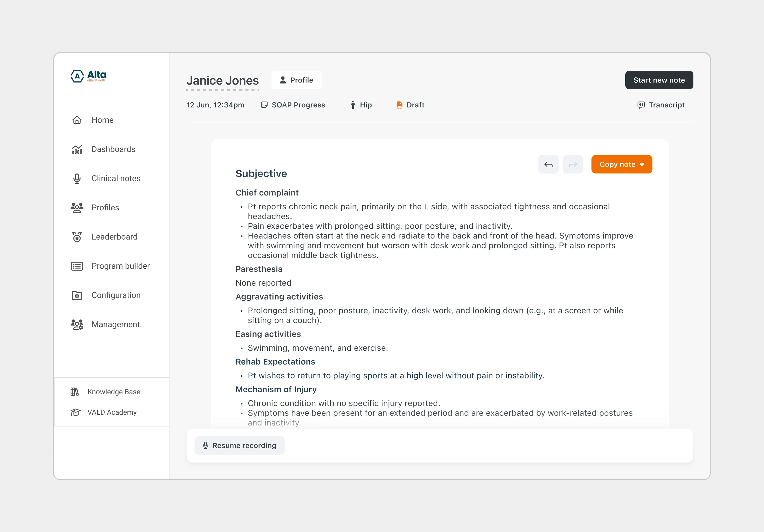This screenshot has width=764, height=532.
Task: Click the Alta allied health logo
Action: tap(88, 76)
